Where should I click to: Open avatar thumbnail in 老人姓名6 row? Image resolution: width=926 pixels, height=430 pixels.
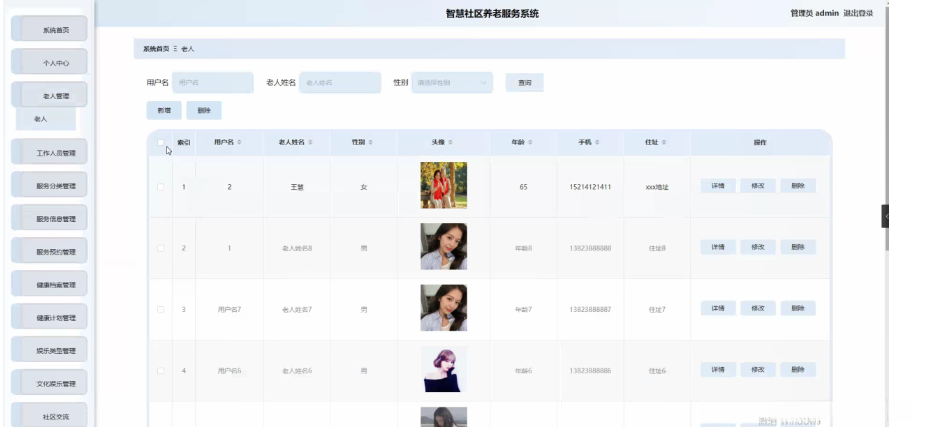click(x=444, y=369)
